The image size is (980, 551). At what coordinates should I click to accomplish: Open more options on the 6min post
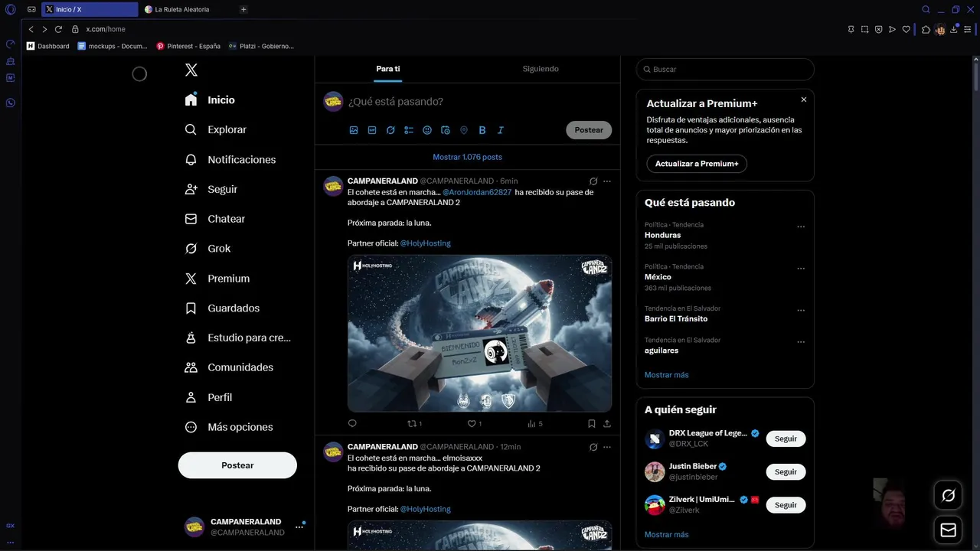click(x=607, y=181)
